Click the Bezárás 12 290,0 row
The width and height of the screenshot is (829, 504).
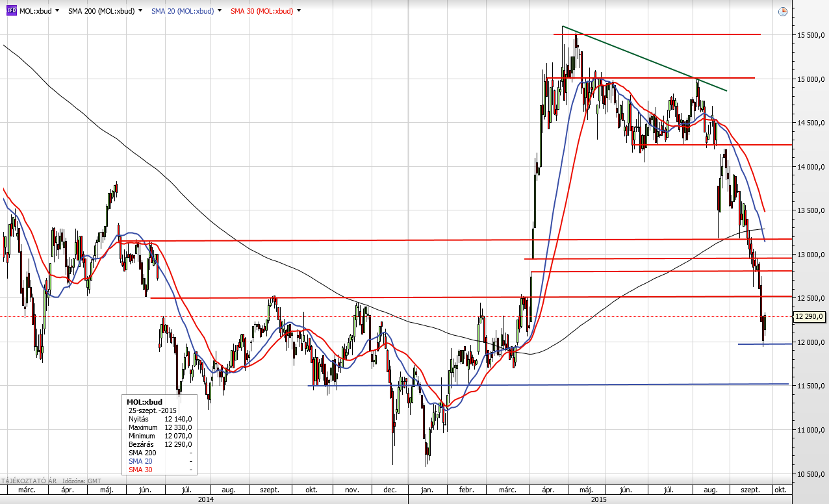pos(160,444)
